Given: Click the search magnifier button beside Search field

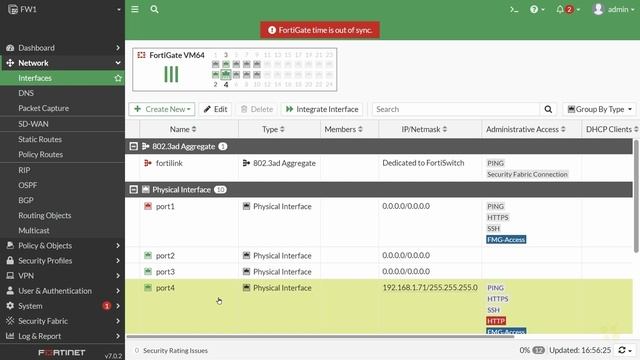Looking at the screenshot, I should (548, 109).
